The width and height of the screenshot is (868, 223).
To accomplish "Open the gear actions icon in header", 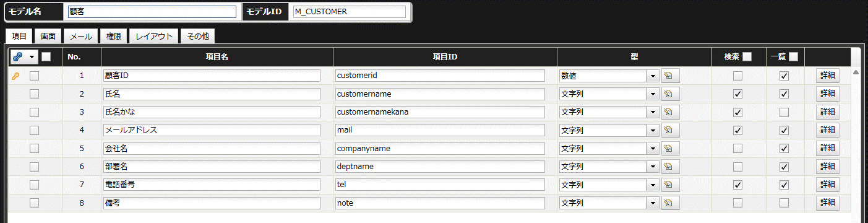I will tap(24, 57).
